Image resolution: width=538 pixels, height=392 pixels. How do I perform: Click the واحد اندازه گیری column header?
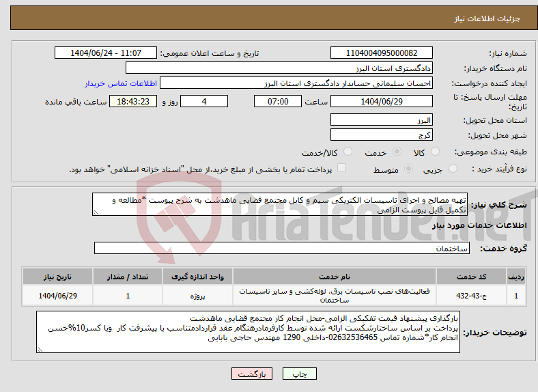tap(197, 277)
